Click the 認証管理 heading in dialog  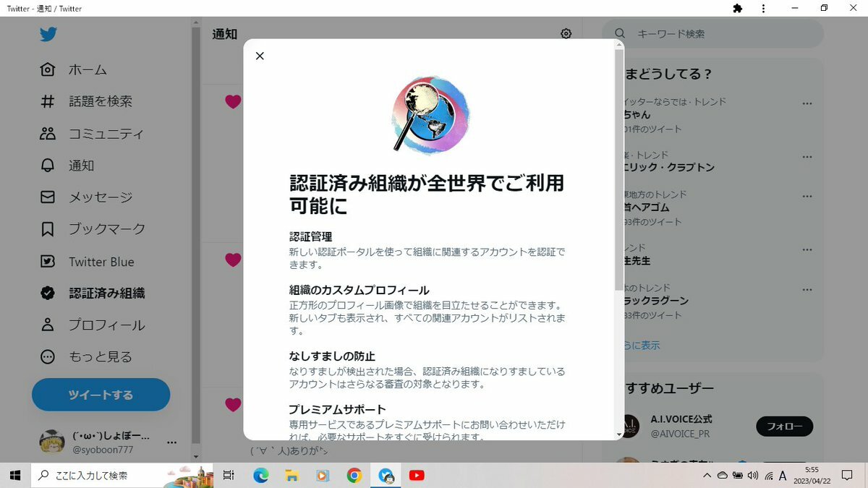[x=311, y=236]
